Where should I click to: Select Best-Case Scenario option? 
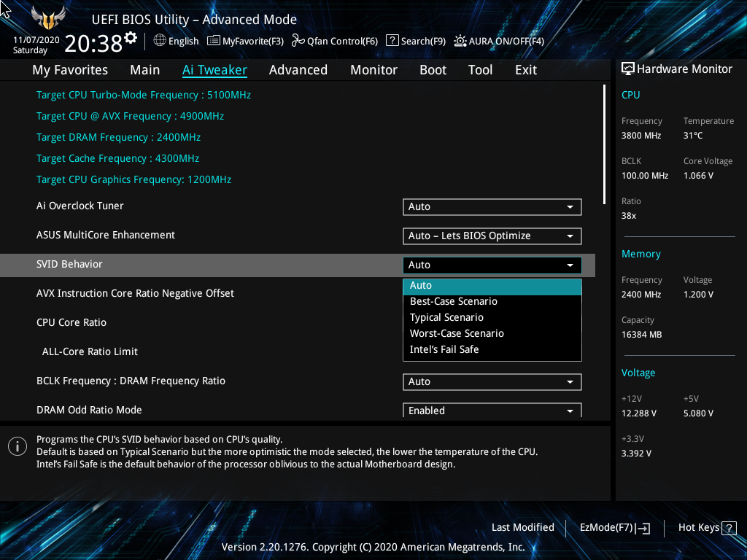(x=492, y=301)
